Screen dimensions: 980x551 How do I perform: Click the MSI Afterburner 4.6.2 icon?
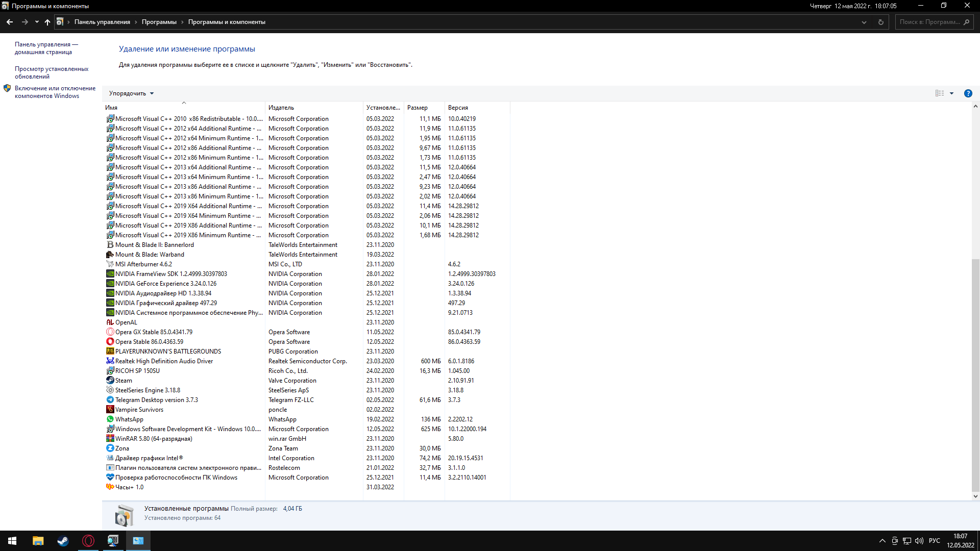tap(110, 264)
